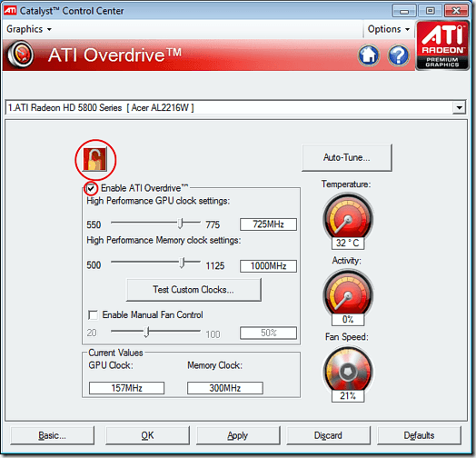Click the 50% fan speed field
The height and width of the screenshot is (458, 476).
click(x=268, y=333)
